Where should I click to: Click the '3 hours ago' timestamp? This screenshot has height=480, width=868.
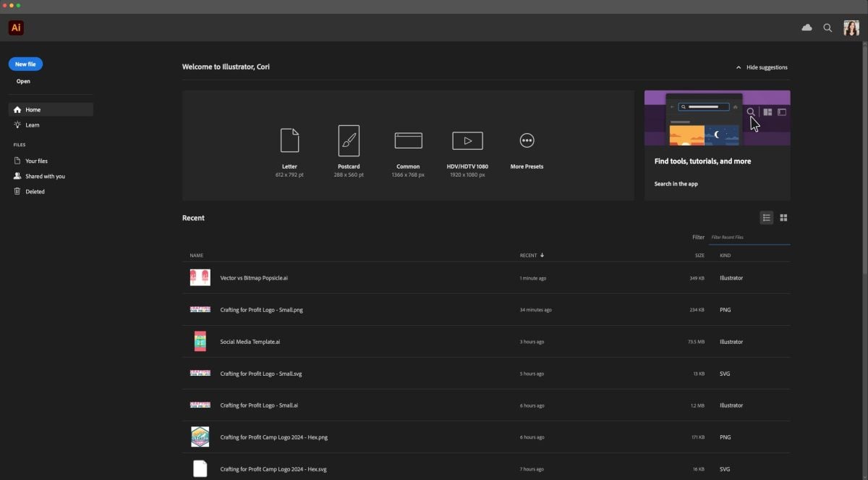click(532, 342)
